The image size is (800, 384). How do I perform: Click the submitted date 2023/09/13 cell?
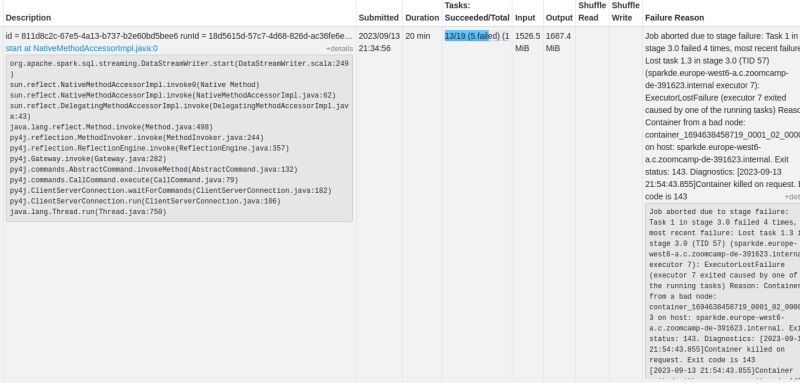379,36
